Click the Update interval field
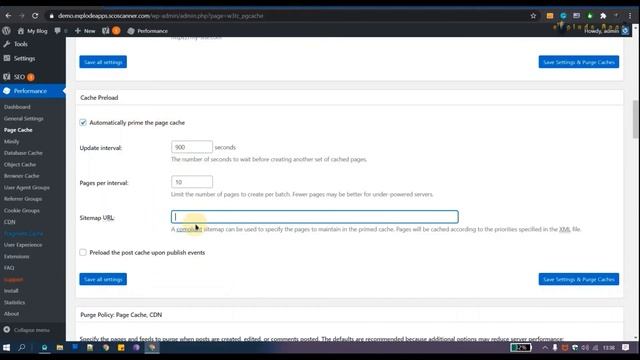The image size is (640, 360). pyautogui.click(x=192, y=147)
